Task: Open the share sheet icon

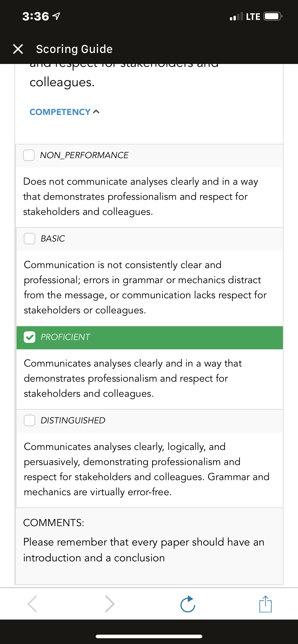Action: tap(265, 604)
